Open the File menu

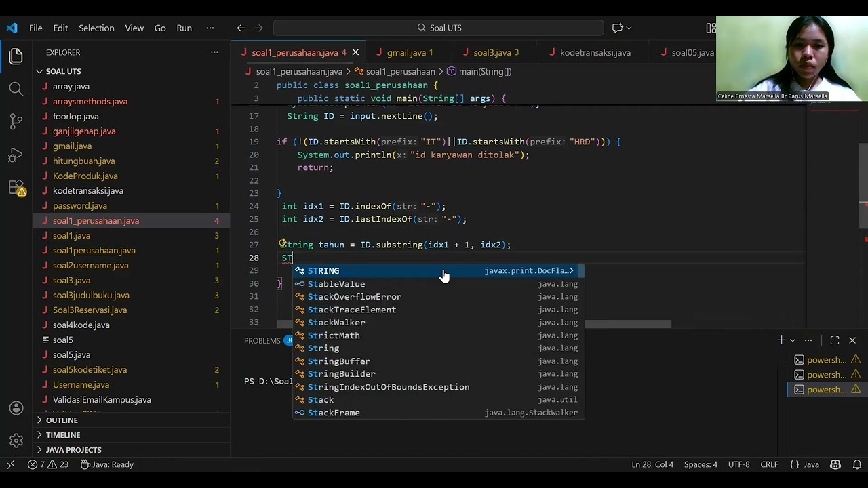(36, 28)
